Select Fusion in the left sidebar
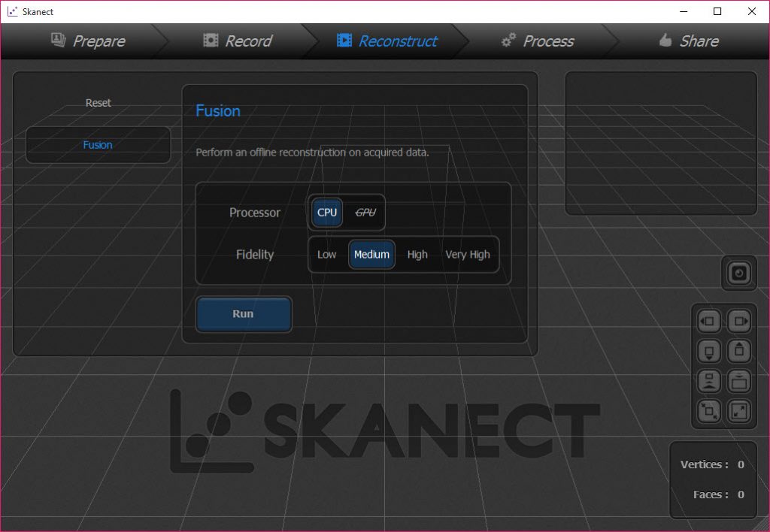Screen dimensions: 770x532 click(x=98, y=145)
